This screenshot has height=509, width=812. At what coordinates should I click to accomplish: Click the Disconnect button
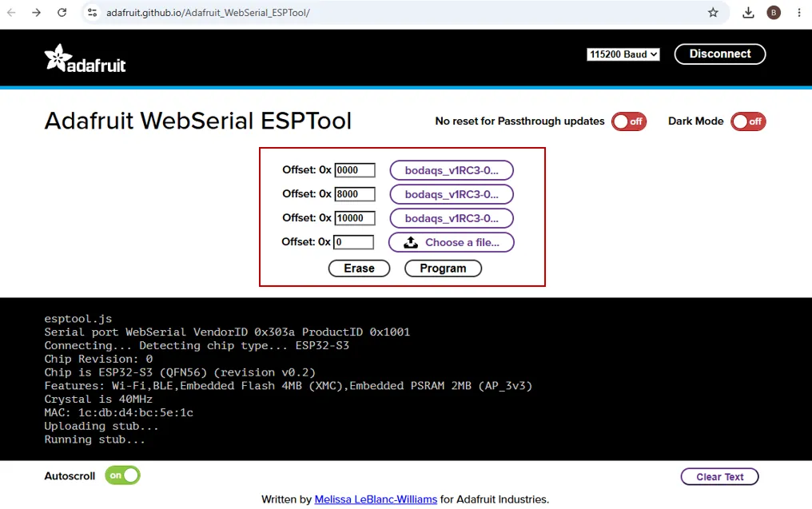[720, 54]
